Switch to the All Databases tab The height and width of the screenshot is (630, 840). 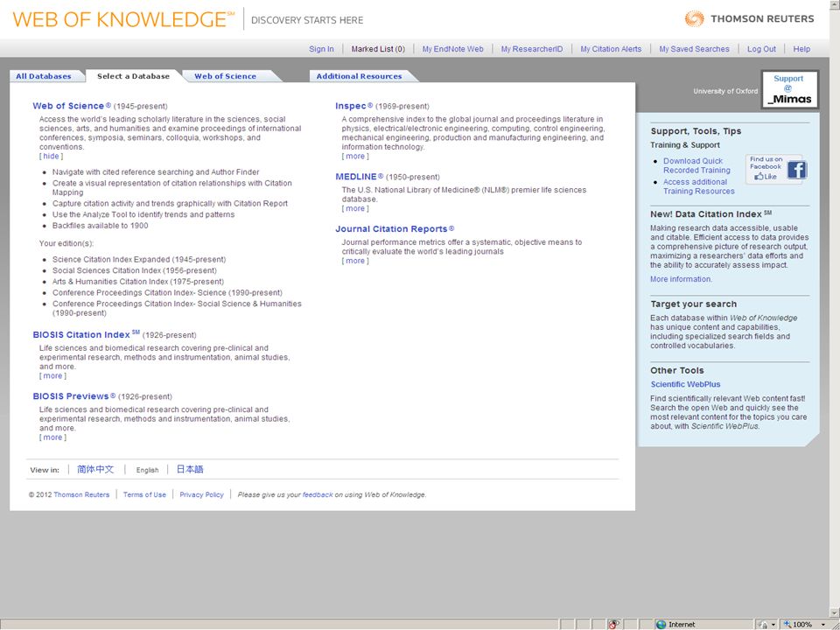[44, 76]
